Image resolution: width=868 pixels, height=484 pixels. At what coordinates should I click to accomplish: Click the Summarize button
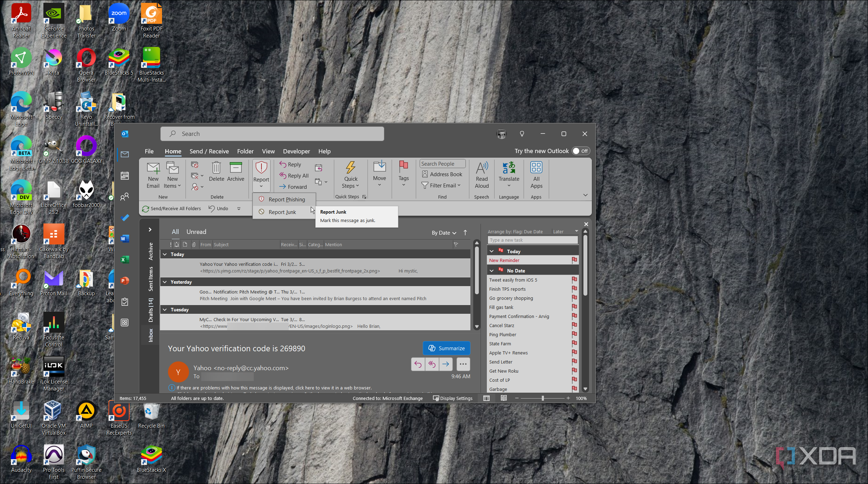pos(446,348)
